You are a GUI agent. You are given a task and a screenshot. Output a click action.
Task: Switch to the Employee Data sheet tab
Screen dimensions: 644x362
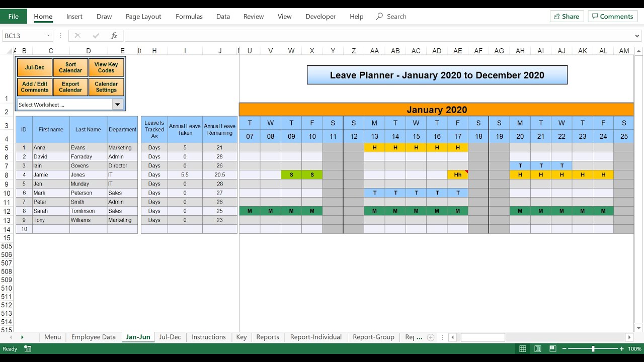tap(94, 337)
